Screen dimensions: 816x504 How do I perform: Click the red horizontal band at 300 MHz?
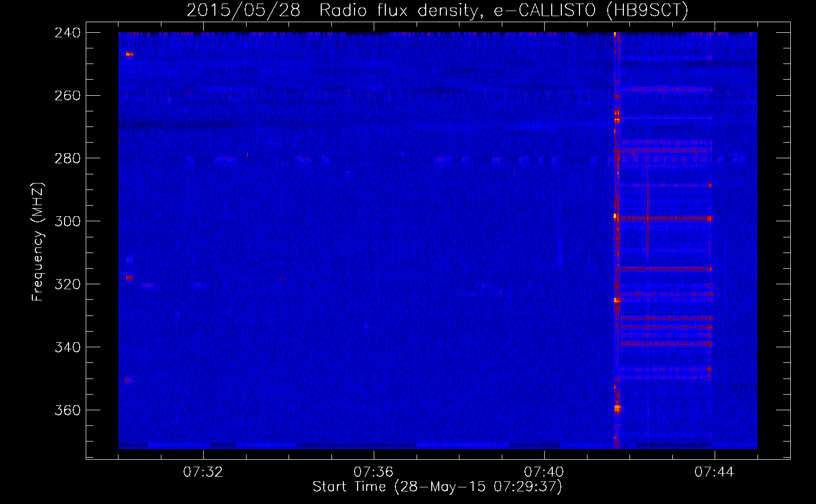point(666,219)
